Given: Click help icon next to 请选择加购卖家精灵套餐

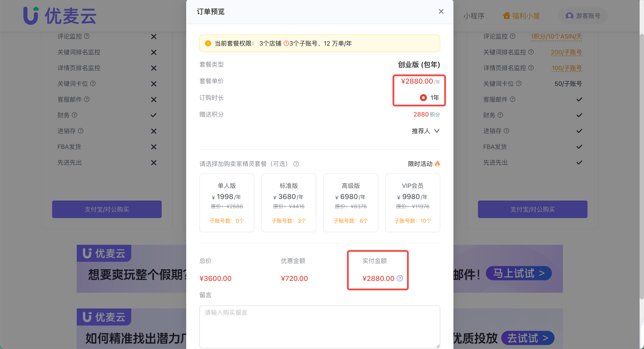Looking at the screenshot, I should pos(296,164).
